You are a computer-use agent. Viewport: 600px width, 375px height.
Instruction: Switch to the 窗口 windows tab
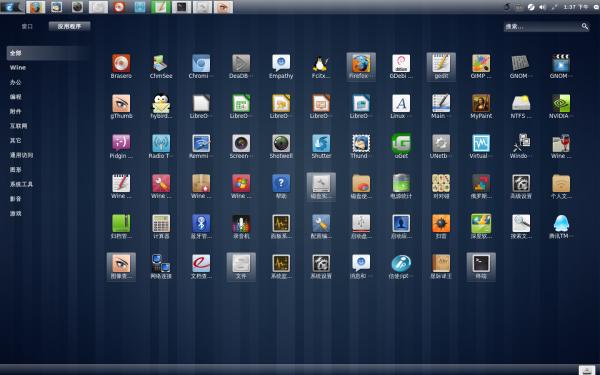[27, 26]
